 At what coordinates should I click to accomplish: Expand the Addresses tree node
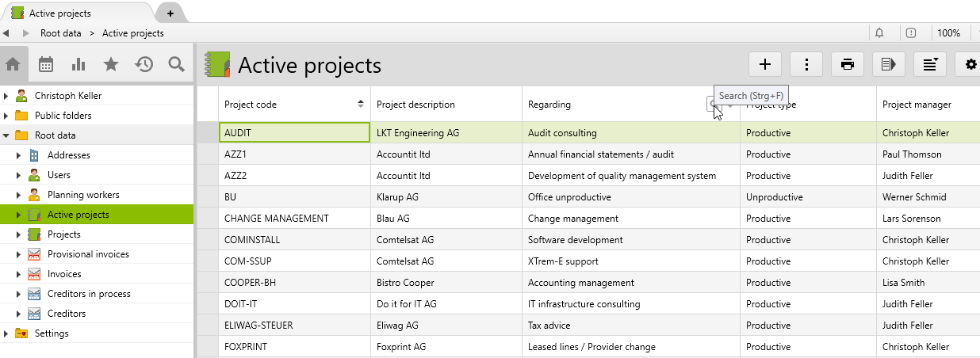pos(18,155)
